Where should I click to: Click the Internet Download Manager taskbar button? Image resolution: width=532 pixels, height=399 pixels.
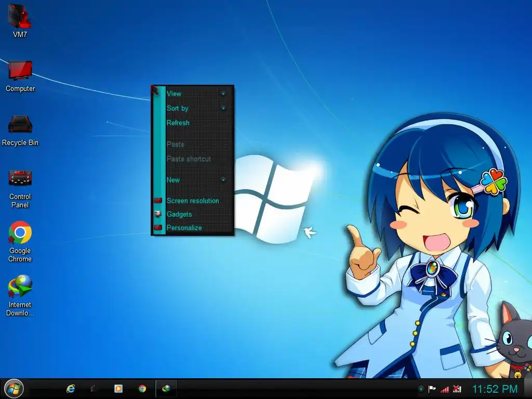point(166,389)
